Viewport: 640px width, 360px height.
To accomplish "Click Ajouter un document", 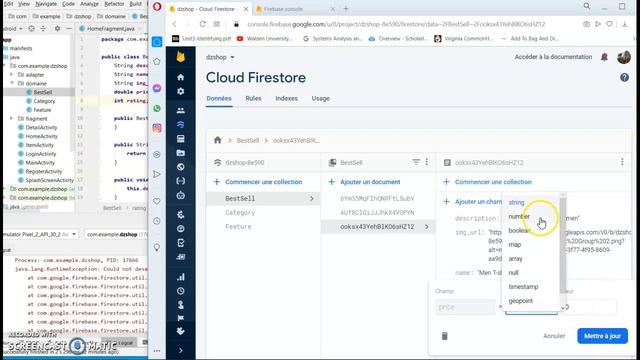I will 364,182.
